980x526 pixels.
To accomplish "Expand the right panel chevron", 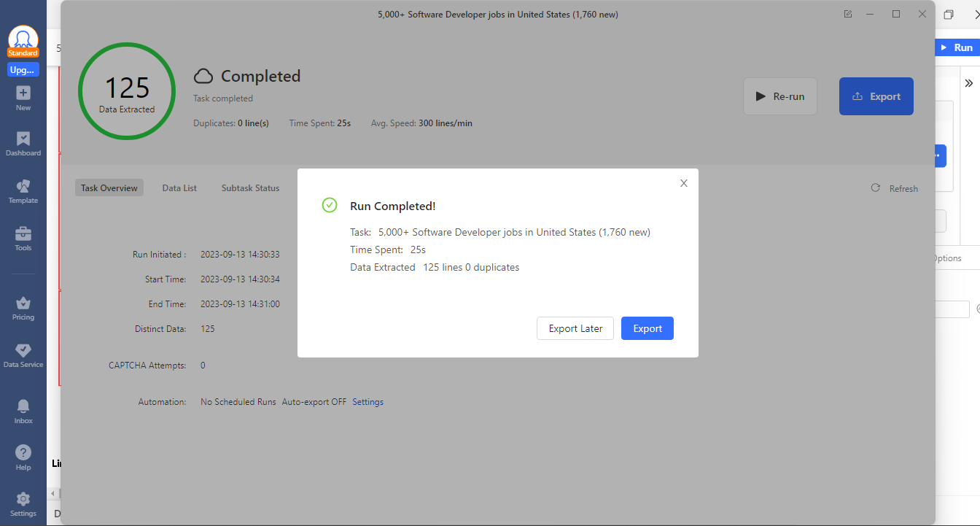I will [969, 83].
